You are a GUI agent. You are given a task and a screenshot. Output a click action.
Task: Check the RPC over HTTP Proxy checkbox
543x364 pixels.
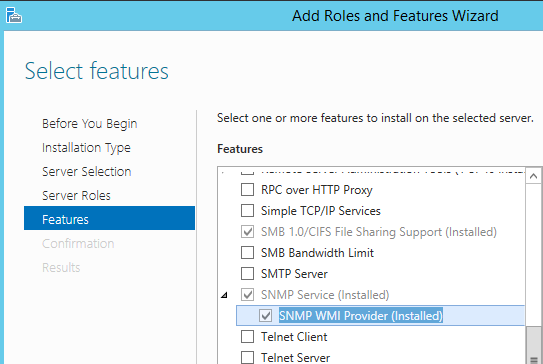(x=247, y=190)
